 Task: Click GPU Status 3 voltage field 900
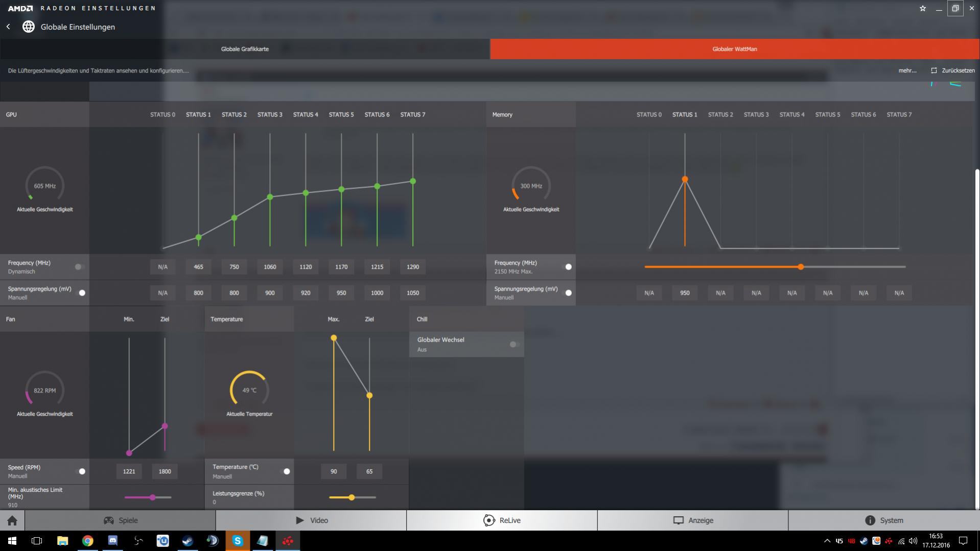pyautogui.click(x=270, y=293)
